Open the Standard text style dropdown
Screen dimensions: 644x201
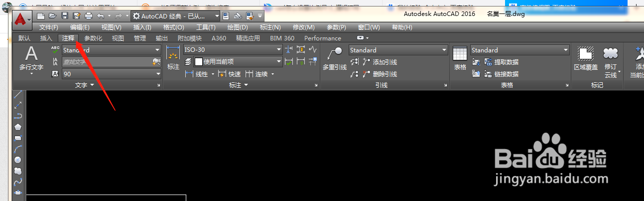coord(112,50)
